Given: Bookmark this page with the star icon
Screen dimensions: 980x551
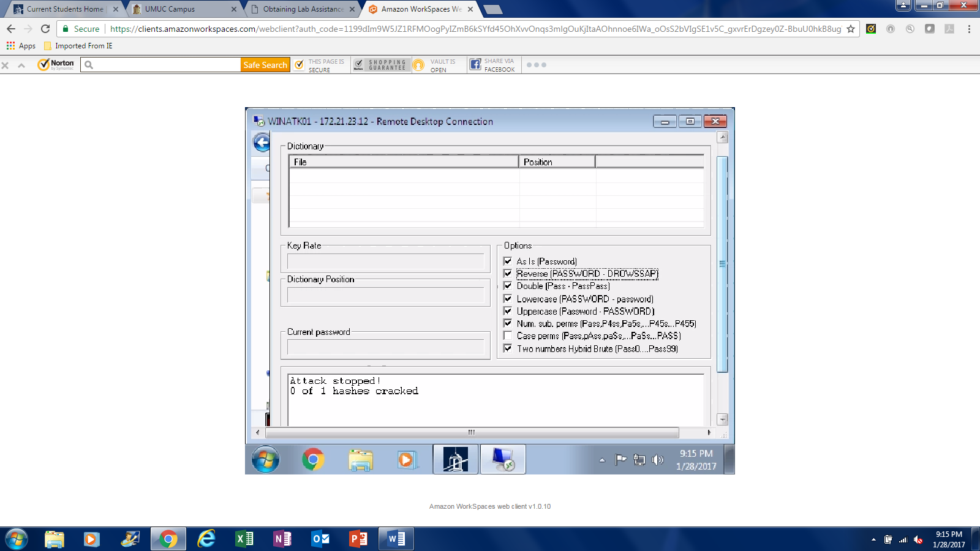Looking at the screenshot, I should tap(851, 29).
